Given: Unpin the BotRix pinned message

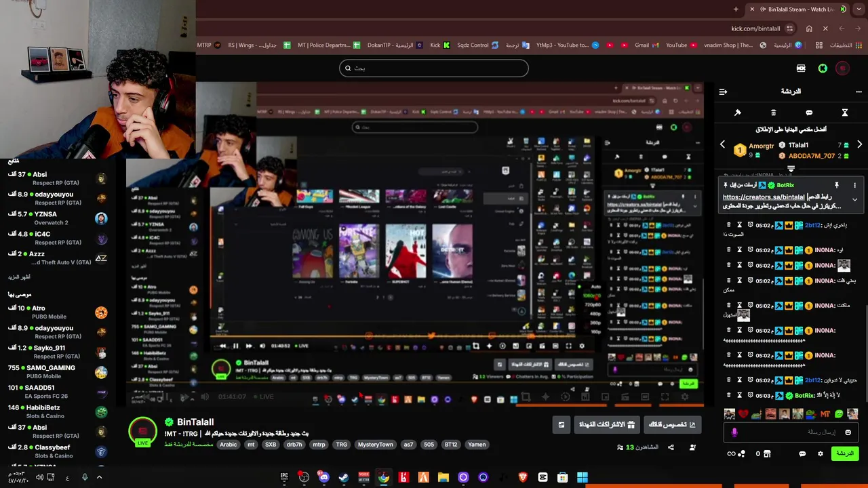Looking at the screenshot, I should pyautogui.click(x=836, y=185).
